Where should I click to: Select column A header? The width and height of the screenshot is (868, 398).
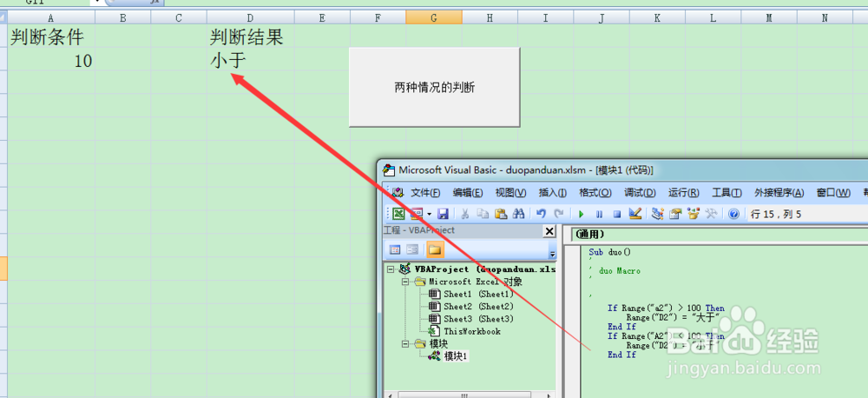51,17
